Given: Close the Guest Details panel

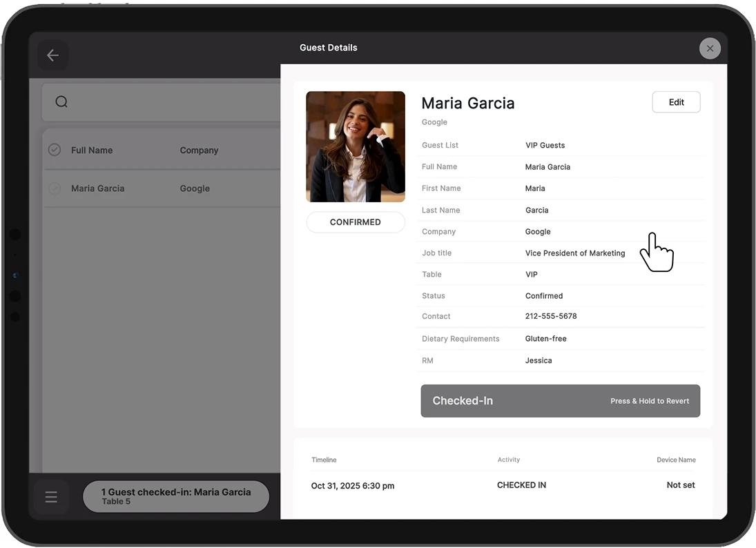Looking at the screenshot, I should pyautogui.click(x=710, y=48).
